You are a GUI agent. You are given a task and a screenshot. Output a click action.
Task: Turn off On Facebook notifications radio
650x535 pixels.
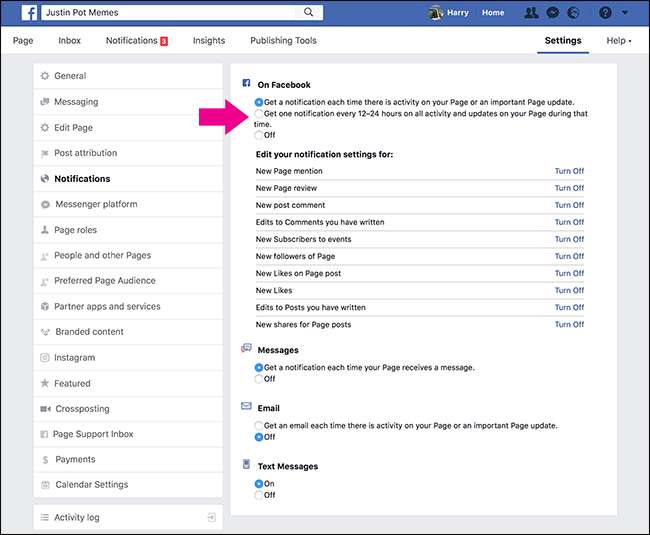(x=260, y=135)
